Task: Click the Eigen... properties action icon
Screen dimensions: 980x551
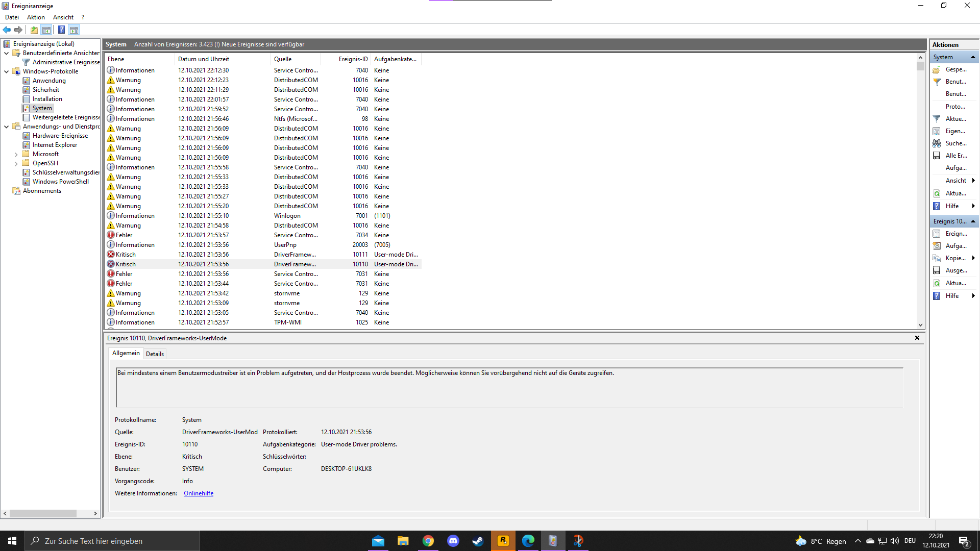Action: point(937,131)
